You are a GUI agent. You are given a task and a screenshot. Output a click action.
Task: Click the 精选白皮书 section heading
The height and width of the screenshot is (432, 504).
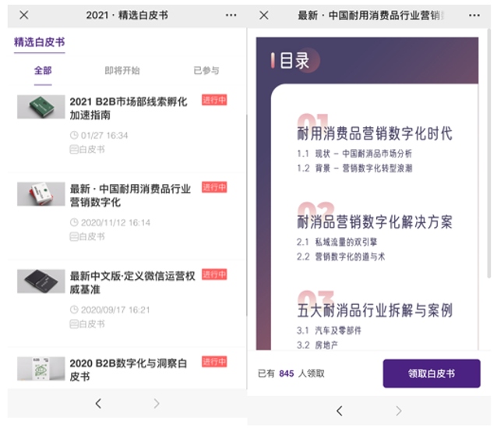[x=39, y=42]
